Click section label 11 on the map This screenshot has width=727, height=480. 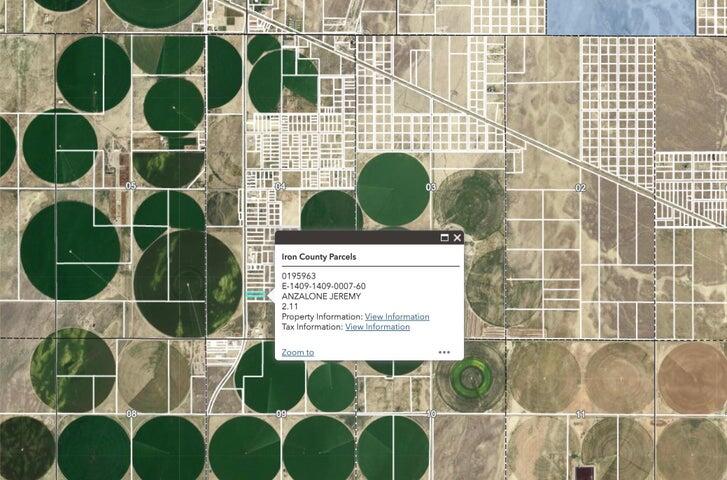point(580,413)
